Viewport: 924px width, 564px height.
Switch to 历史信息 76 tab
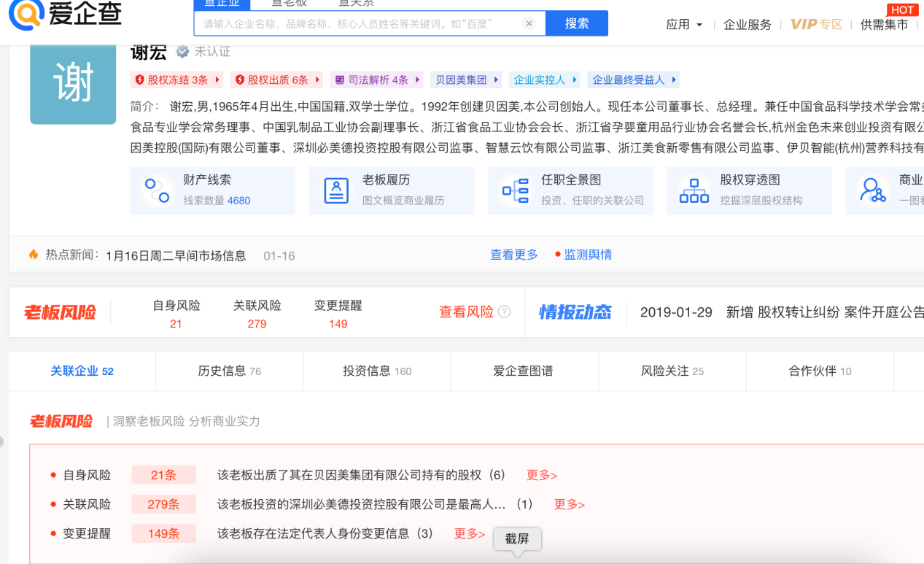click(x=229, y=371)
